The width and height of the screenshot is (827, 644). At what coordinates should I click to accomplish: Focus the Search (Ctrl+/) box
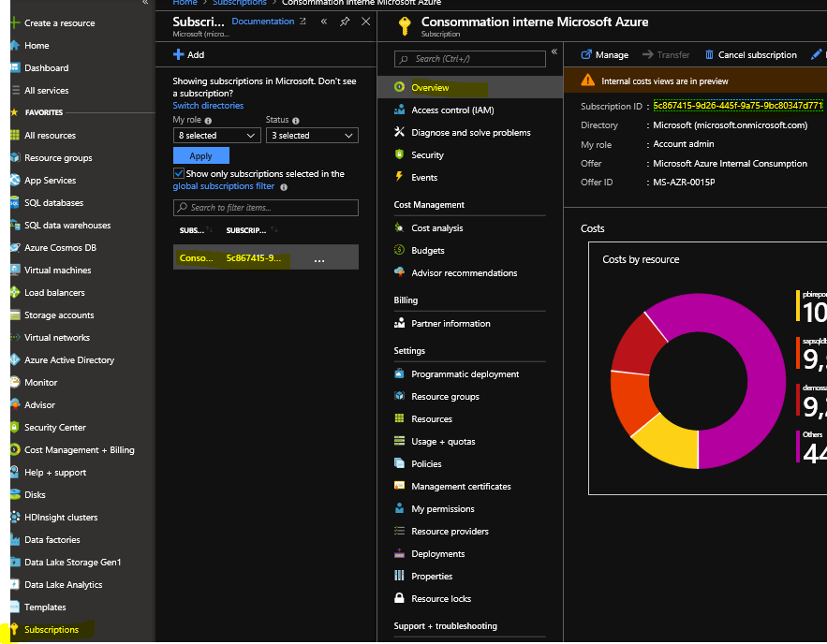point(470,59)
